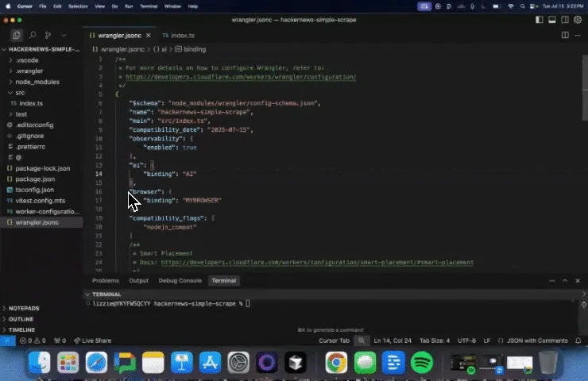Click JSON with Comments language mode
The height and width of the screenshot is (381, 588).
pos(537,341)
